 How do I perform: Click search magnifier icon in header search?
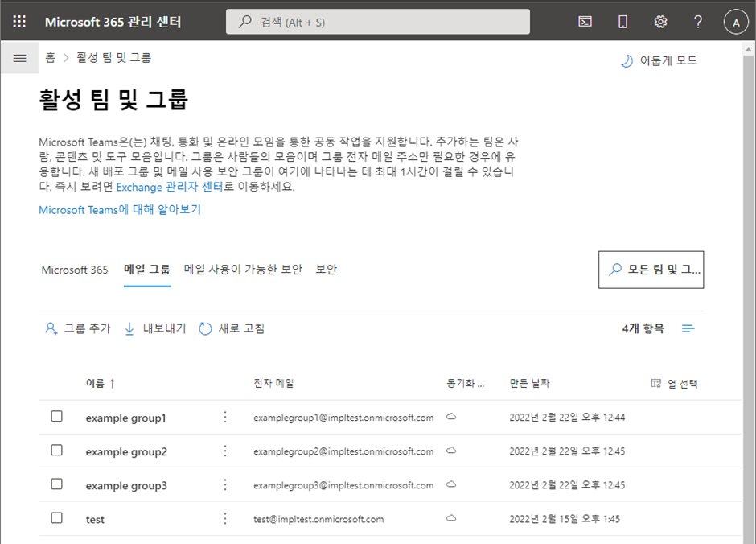[x=245, y=21]
